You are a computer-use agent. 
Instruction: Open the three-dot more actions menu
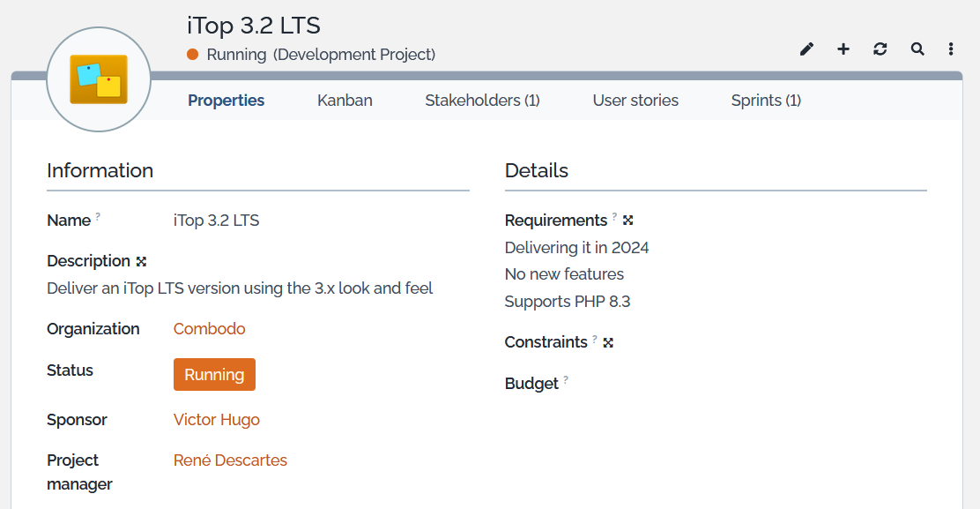point(951,49)
